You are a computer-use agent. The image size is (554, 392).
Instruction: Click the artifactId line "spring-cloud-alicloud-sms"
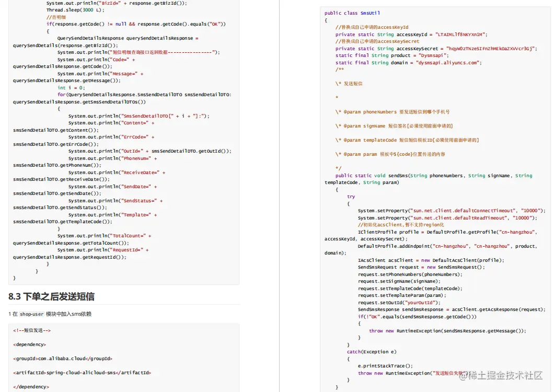click(82, 373)
